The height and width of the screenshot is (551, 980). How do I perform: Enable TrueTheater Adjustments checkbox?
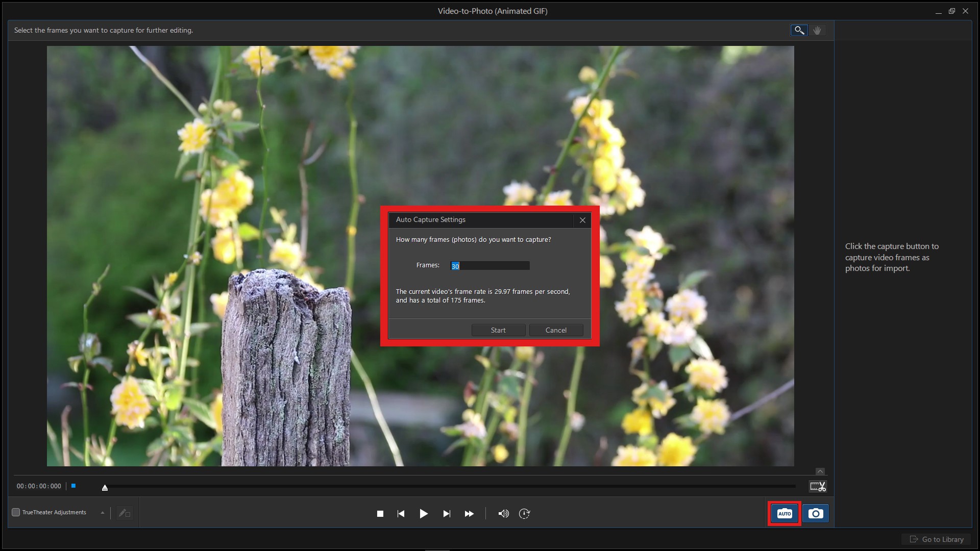pyautogui.click(x=16, y=512)
